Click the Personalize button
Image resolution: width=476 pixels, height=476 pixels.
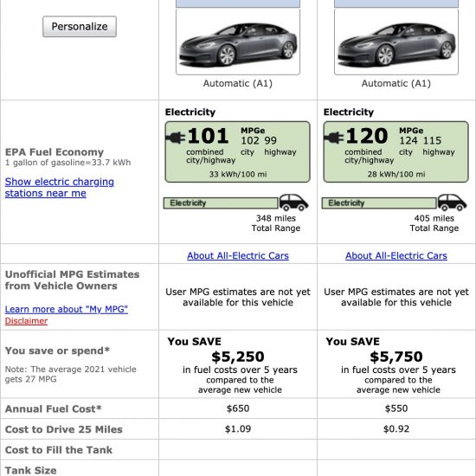coord(80,27)
